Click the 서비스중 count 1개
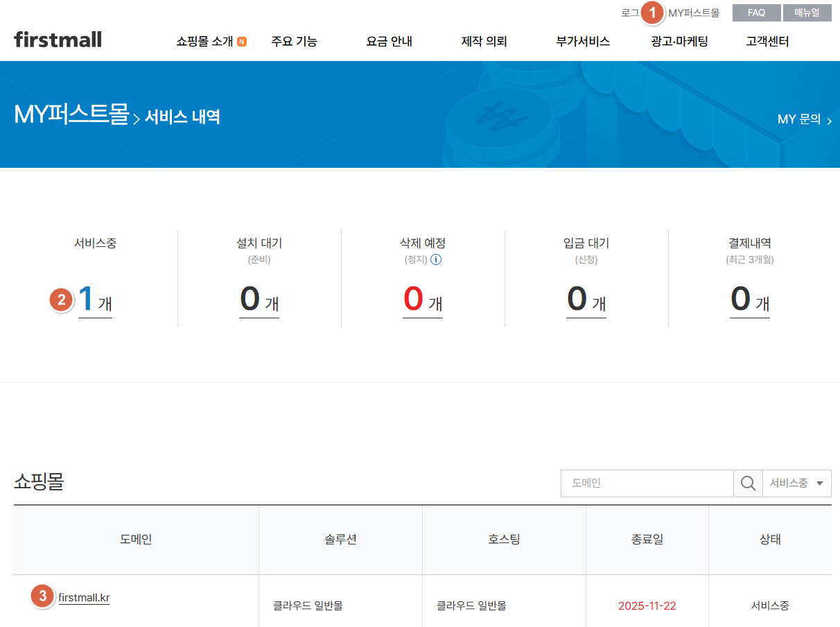840x627 pixels. tap(95, 300)
